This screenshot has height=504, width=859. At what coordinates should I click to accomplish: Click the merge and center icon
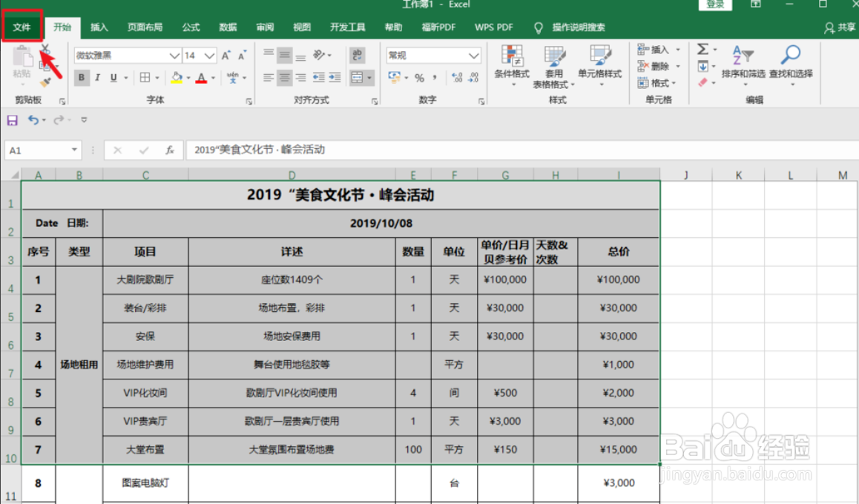pyautogui.click(x=357, y=78)
